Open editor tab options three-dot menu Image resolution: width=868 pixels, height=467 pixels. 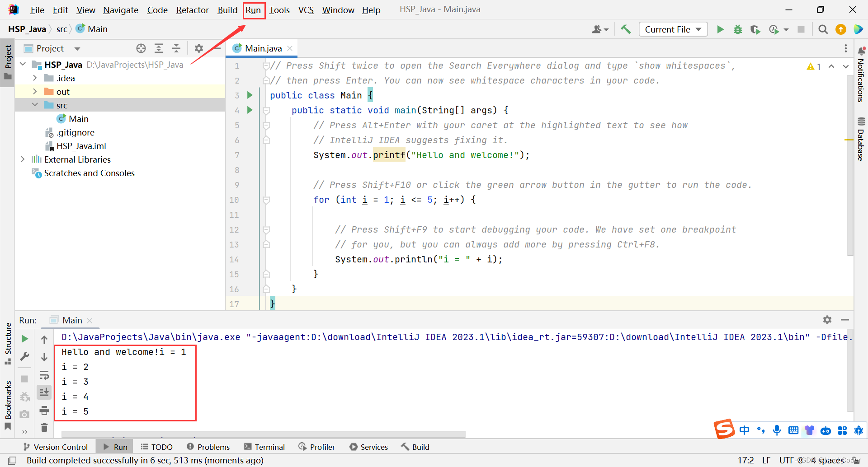846,48
